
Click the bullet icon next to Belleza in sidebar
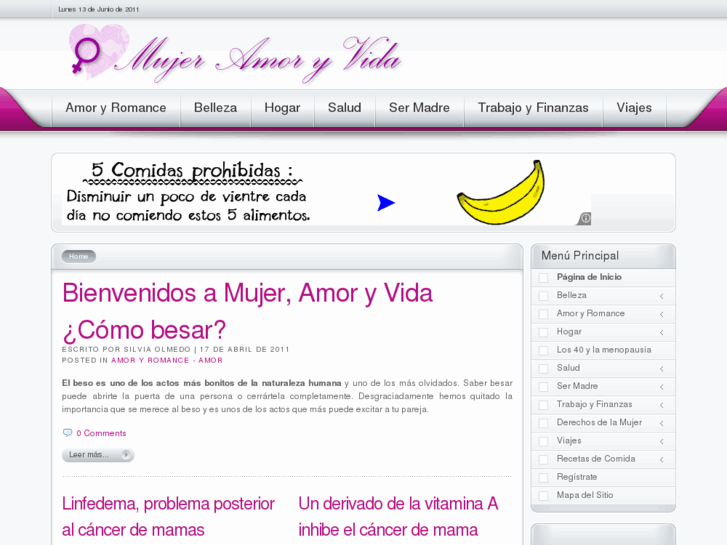click(x=543, y=295)
